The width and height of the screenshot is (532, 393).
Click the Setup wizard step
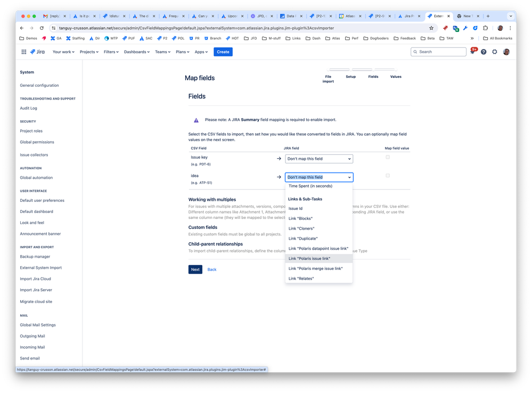point(351,77)
